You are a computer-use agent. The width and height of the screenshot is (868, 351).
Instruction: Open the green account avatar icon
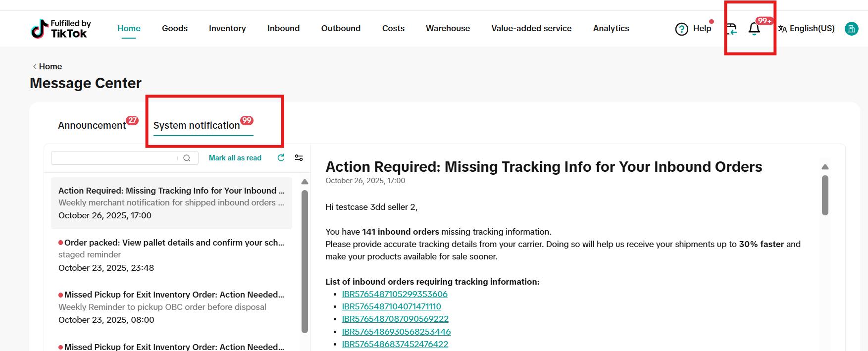(x=851, y=29)
